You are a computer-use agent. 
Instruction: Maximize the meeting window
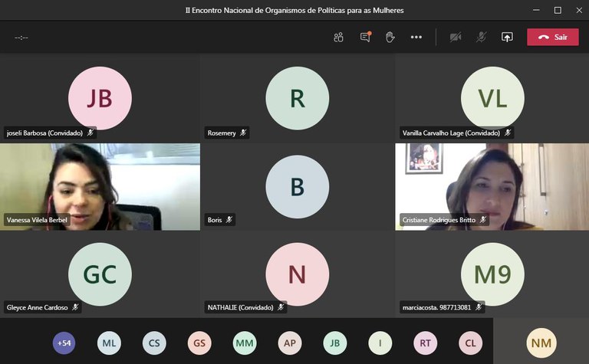(558, 10)
